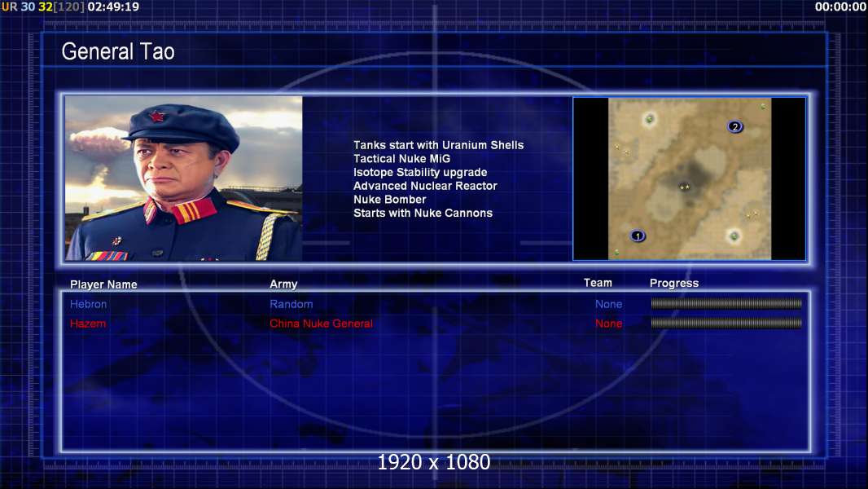This screenshot has height=489, width=868.
Task: Click the Random army entry
Action: point(292,304)
